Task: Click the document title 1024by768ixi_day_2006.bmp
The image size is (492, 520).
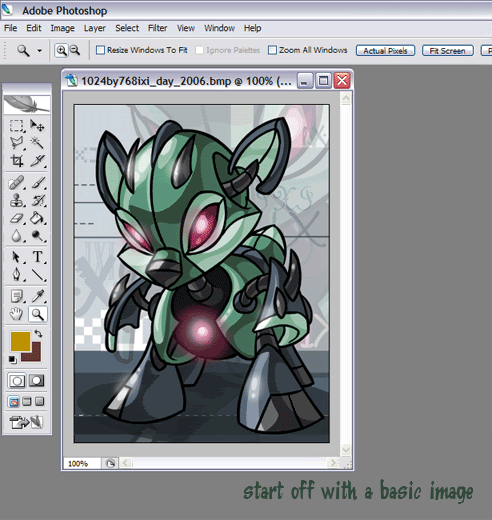Action: [156, 81]
